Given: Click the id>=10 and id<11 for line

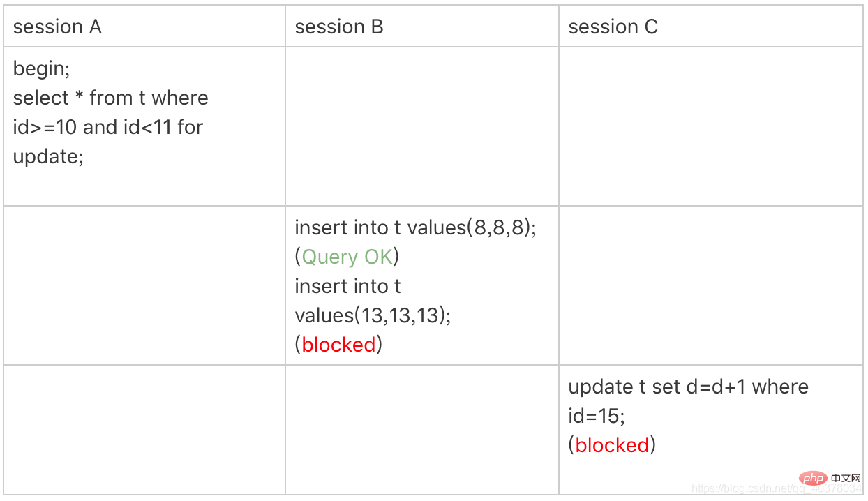Looking at the screenshot, I should pos(108,127).
